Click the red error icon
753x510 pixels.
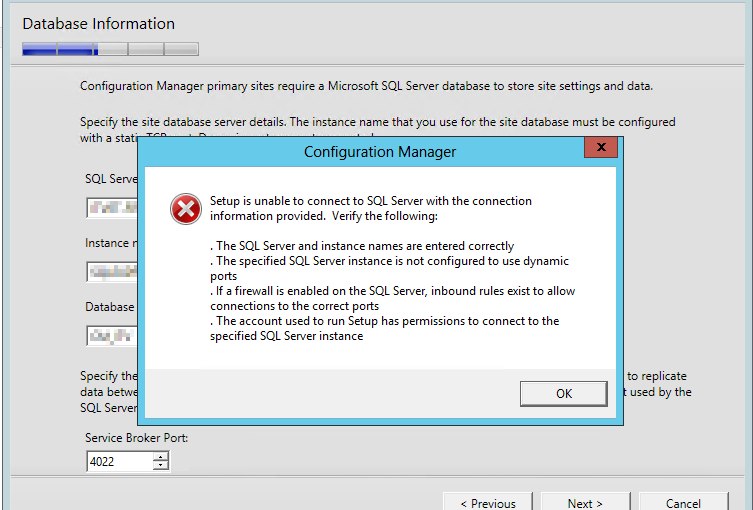point(186,209)
